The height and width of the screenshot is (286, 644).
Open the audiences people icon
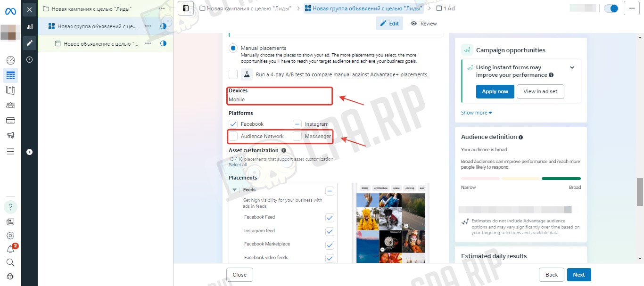click(10, 105)
